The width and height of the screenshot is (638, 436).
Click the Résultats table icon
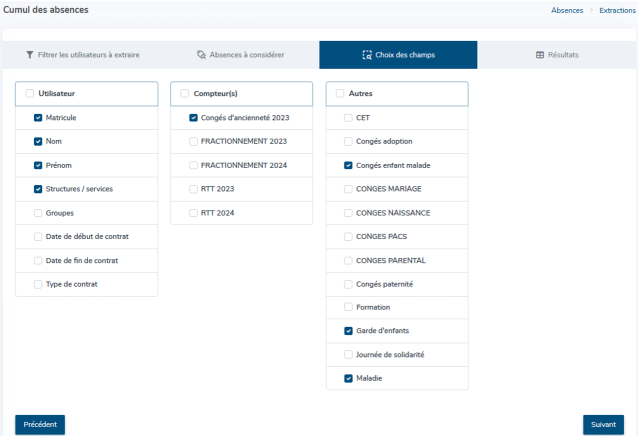[540, 55]
